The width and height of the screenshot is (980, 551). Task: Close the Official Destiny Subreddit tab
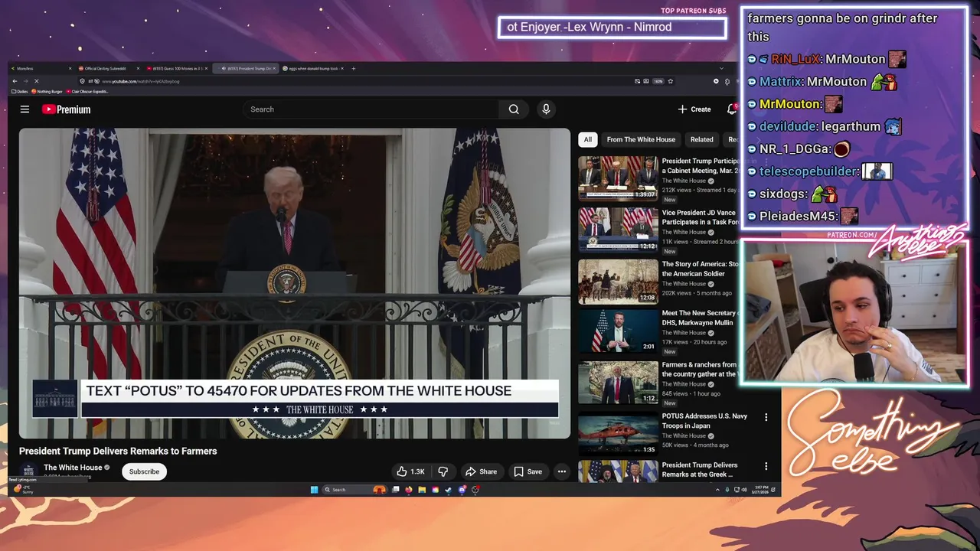tap(138, 68)
